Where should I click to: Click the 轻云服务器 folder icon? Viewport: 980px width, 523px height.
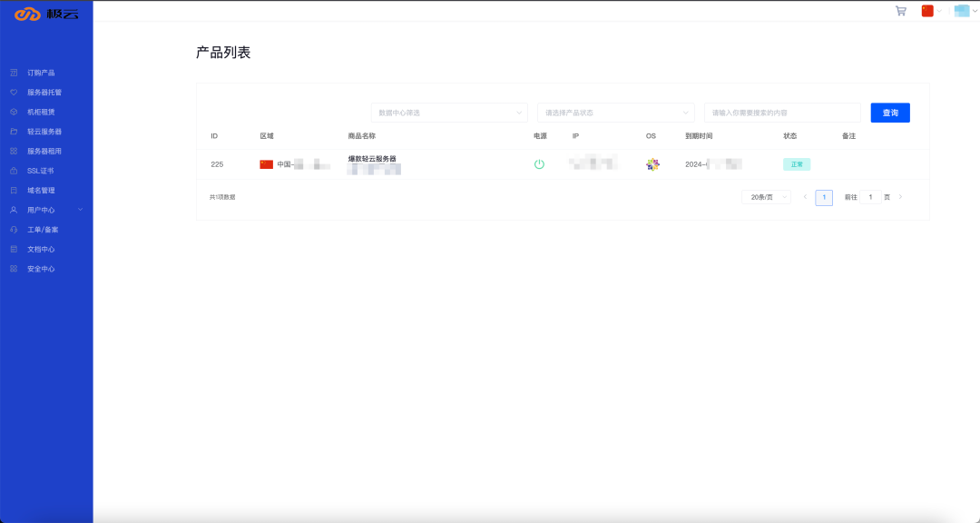(14, 132)
